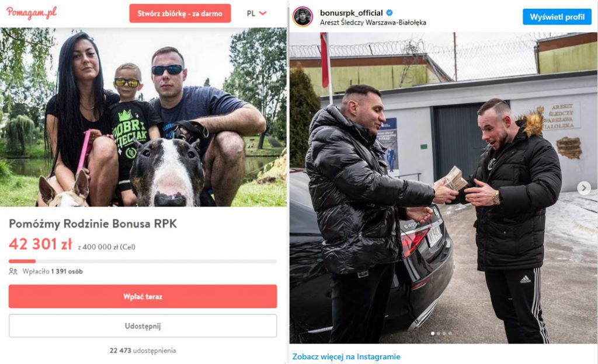598x364 pixels.
Task: Click the 'Udostępnij' share button
Action: click(142, 326)
